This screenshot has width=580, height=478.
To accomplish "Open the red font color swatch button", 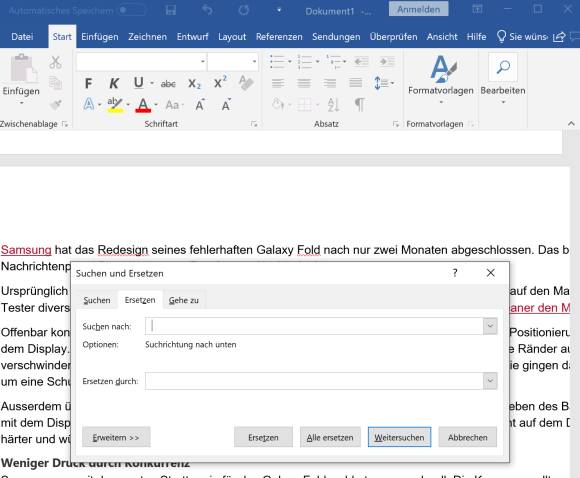I will coord(143,105).
